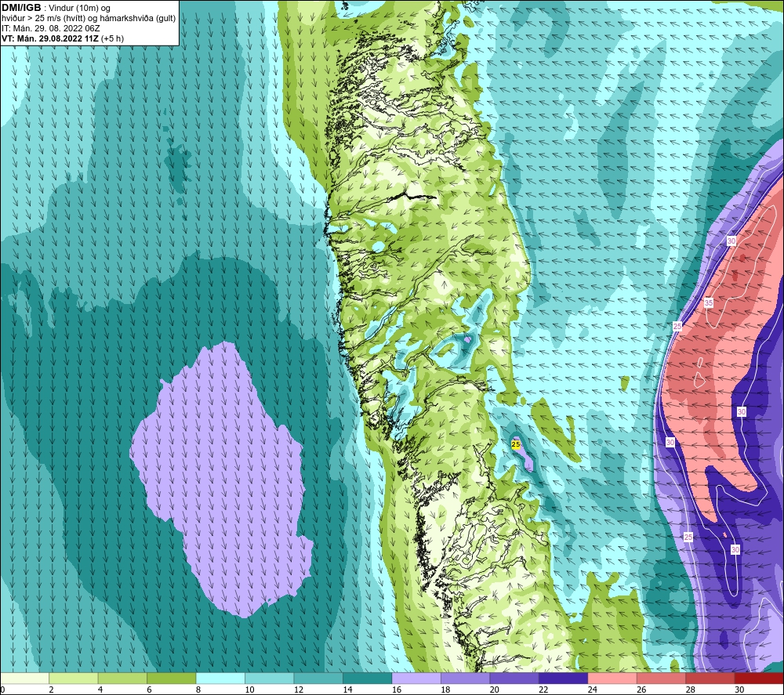Click the legend scale value '14'
This screenshot has width=784, height=695.
pos(347,690)
